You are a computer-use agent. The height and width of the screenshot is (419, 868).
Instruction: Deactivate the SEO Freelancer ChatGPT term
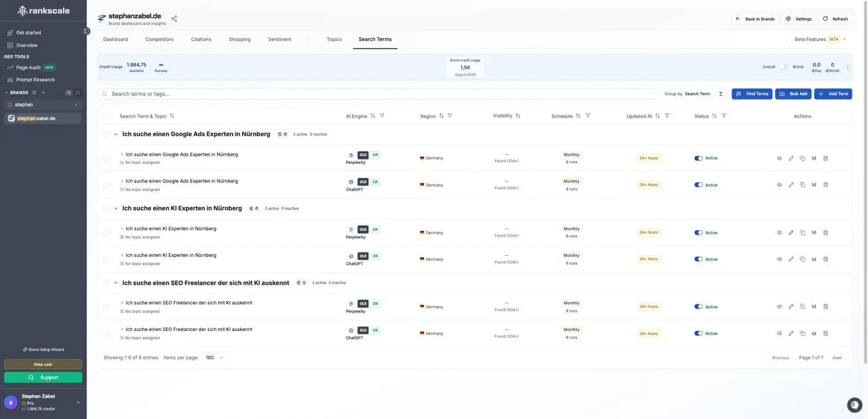coord(698,333)
